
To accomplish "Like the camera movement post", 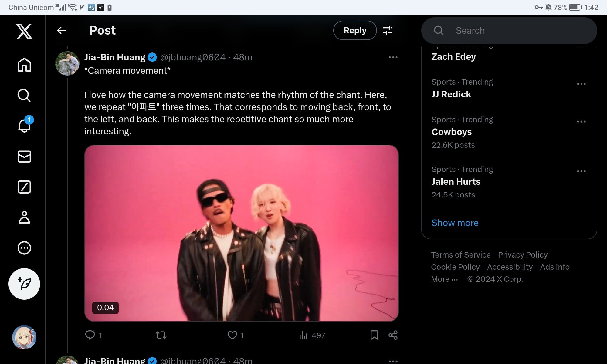I will pos(232,335).
